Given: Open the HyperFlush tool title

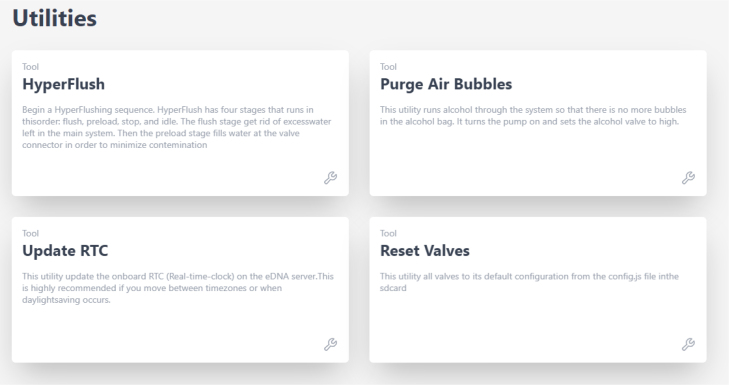Looking at the screenshot, I should click(x=64, y=84).
